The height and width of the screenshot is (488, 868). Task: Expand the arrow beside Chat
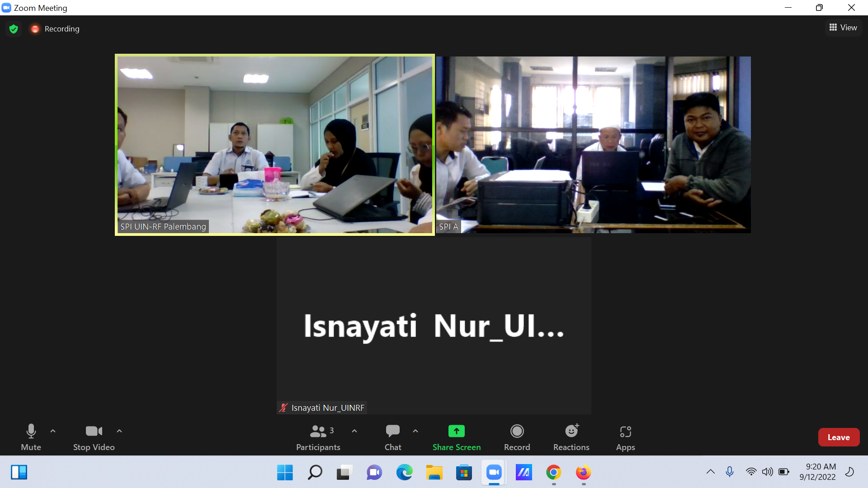point(415,431)
